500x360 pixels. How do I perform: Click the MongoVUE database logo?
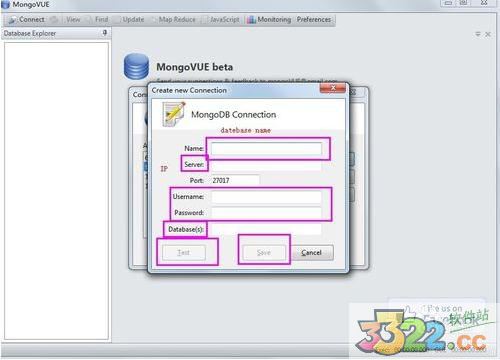coord(136,66)
